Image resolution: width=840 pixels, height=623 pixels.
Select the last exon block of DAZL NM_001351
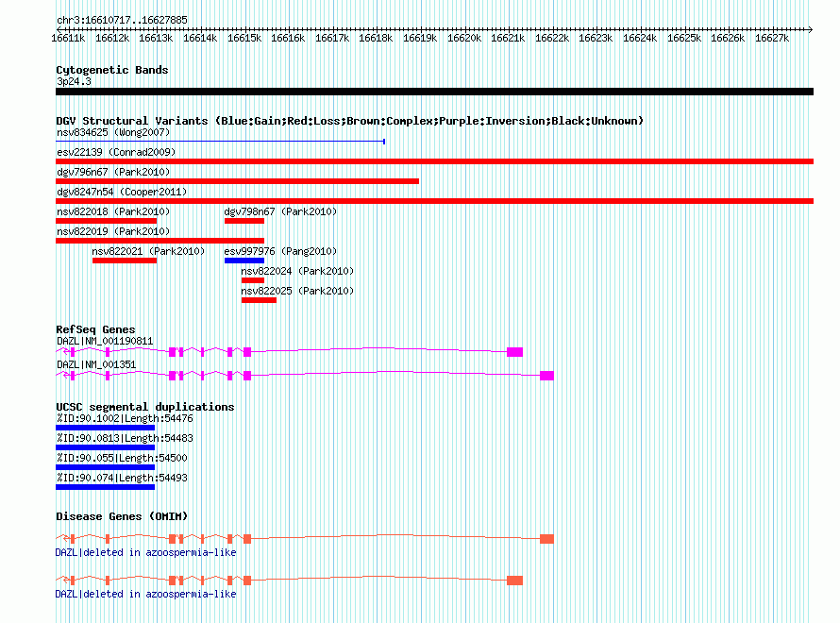pos(547,376)
